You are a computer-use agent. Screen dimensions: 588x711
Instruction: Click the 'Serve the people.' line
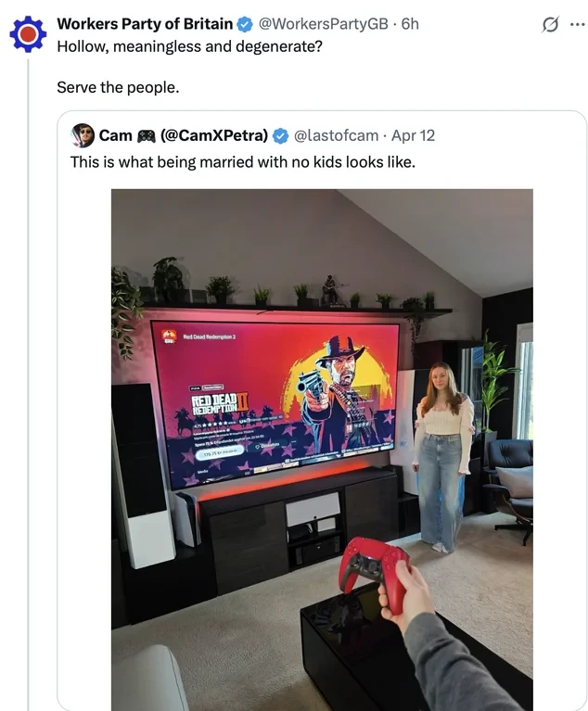118,87
